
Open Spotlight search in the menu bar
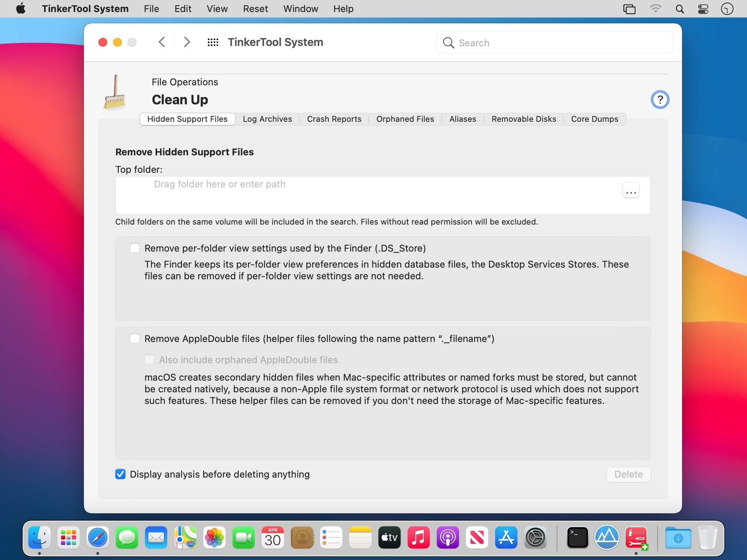(x=680, y=9)
